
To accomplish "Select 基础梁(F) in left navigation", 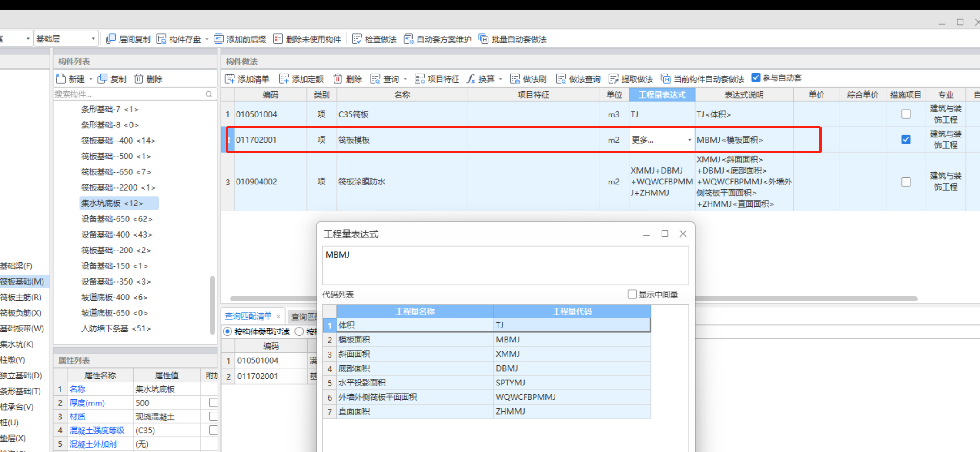I will click(17, 266).
